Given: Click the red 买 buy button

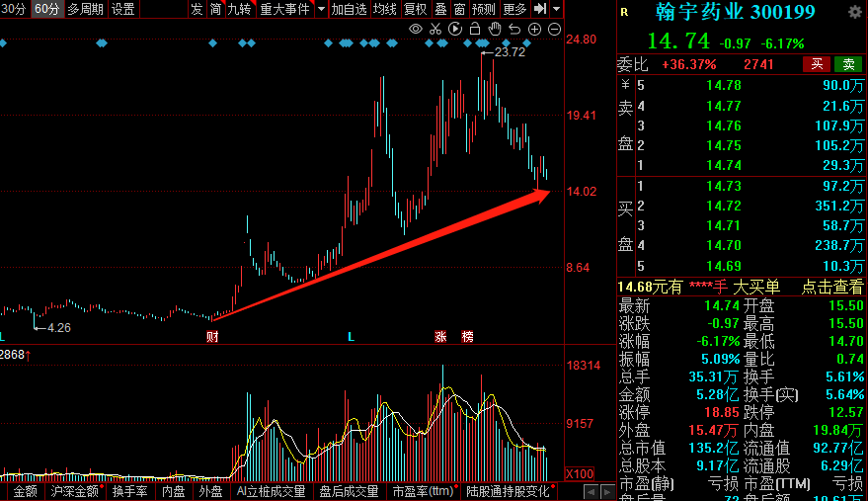Looking at the screenshot, I should (817, 64).
